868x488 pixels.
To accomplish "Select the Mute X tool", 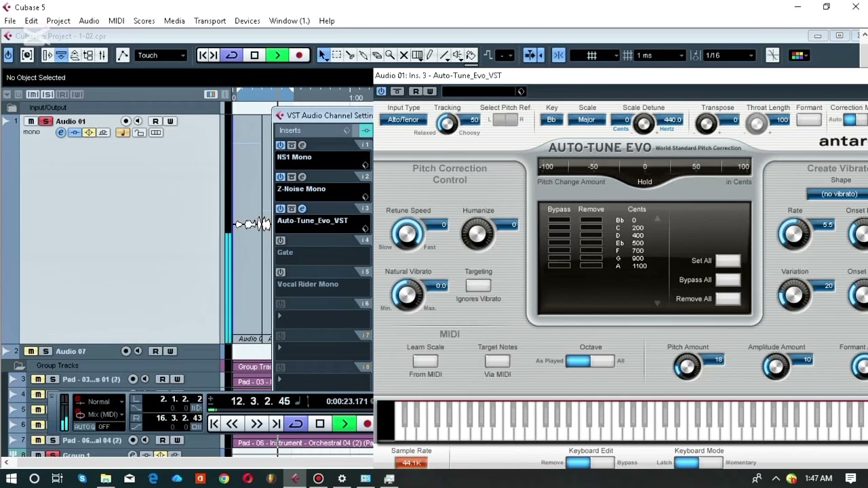I will pyautogui.click(x=404, y=56).
